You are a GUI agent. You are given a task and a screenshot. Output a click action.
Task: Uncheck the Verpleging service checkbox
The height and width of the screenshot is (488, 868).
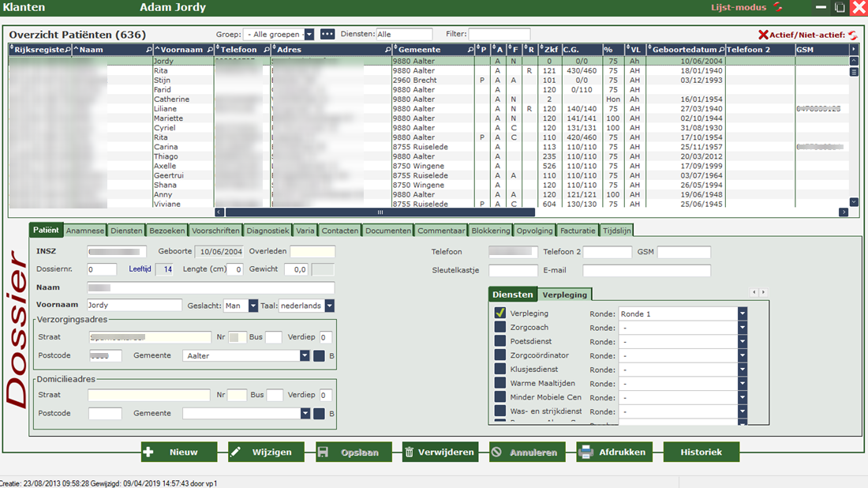pyautogui.click(x=500, y=313)
